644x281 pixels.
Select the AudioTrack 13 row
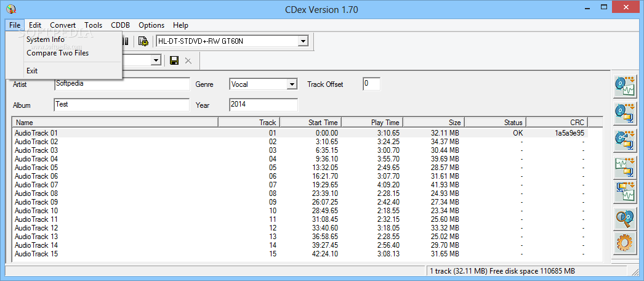coord(300,236)
